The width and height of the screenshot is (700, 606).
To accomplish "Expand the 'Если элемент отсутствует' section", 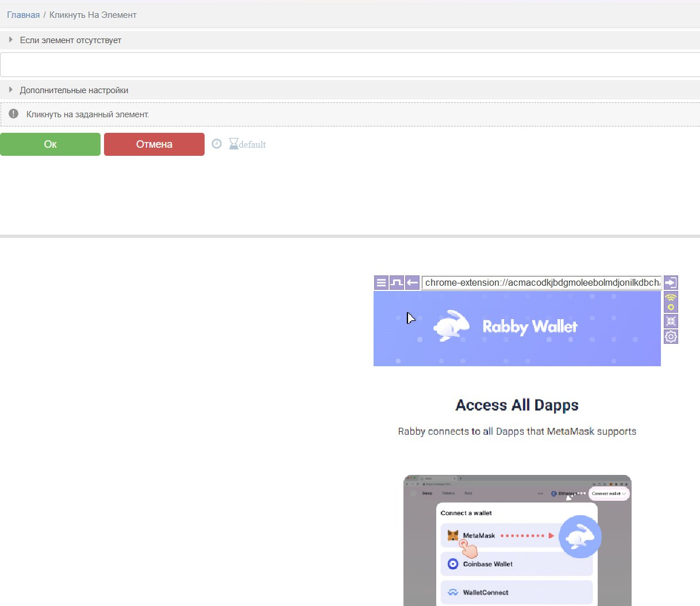I will (70, 40).
